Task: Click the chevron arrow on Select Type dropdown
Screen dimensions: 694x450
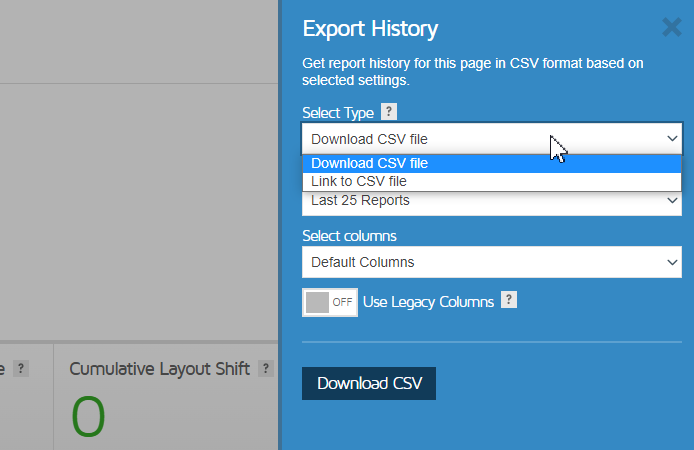Action: point(672,138)
